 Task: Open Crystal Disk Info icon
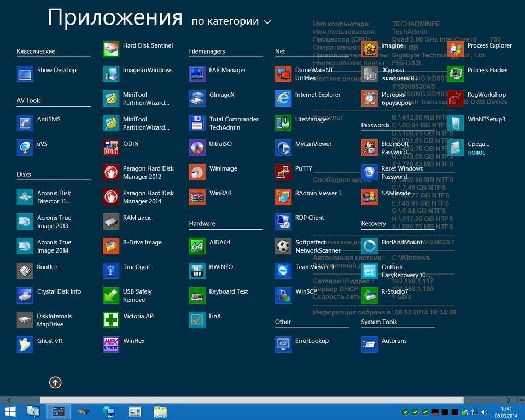pyautogui.click(x=25, y=295)
